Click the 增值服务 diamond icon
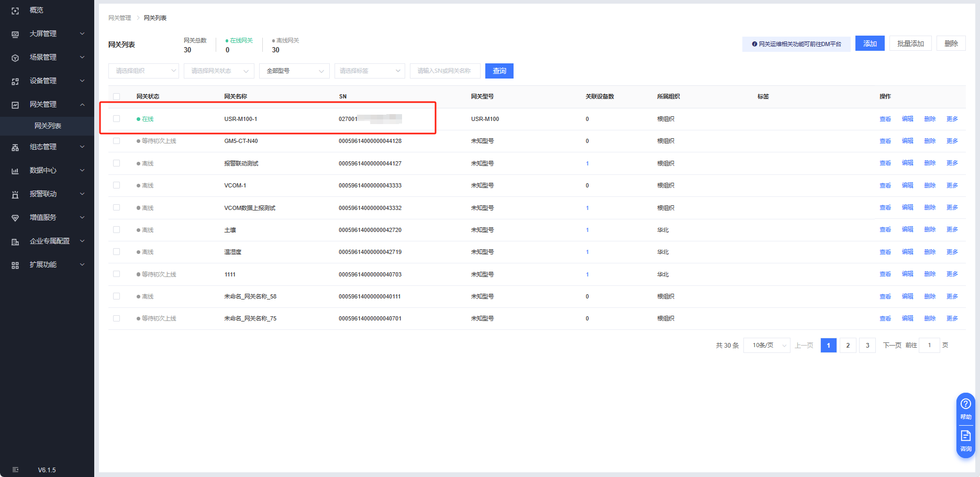This screenshot has width=980, height=477. tap(15, 218)
